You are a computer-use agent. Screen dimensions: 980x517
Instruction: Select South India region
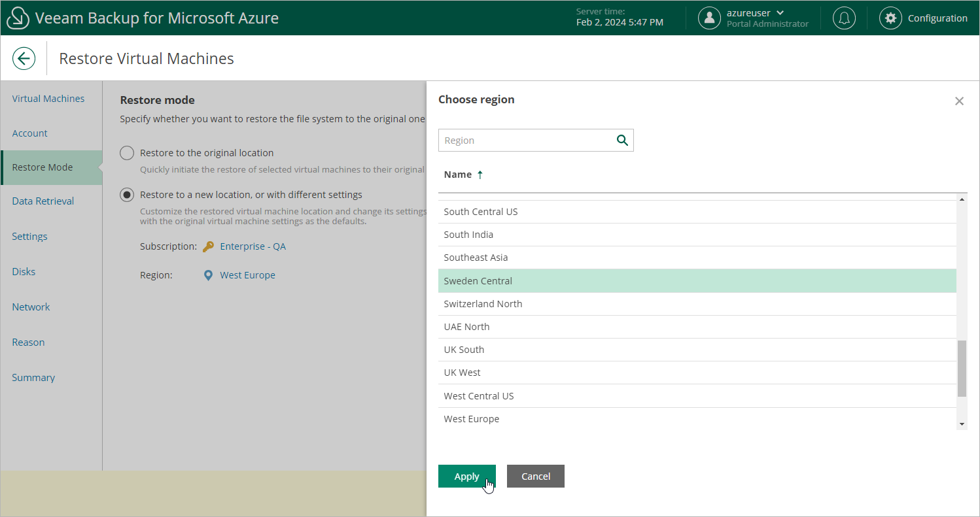point(697,235)
